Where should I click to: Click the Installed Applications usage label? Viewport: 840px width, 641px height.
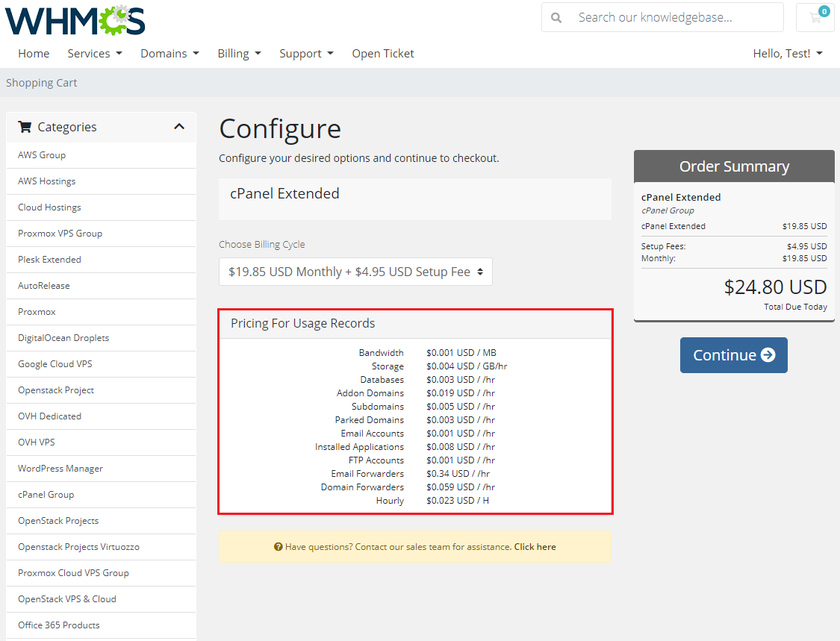359,447
